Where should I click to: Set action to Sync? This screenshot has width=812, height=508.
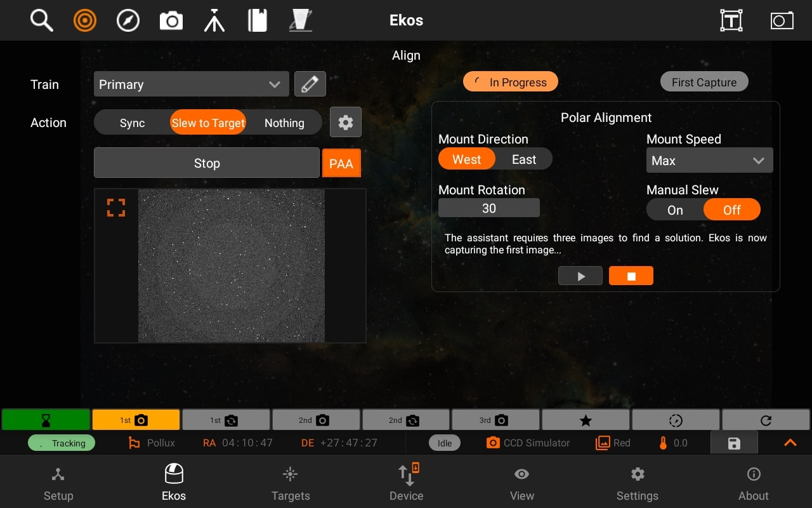(x=133, y=123)
